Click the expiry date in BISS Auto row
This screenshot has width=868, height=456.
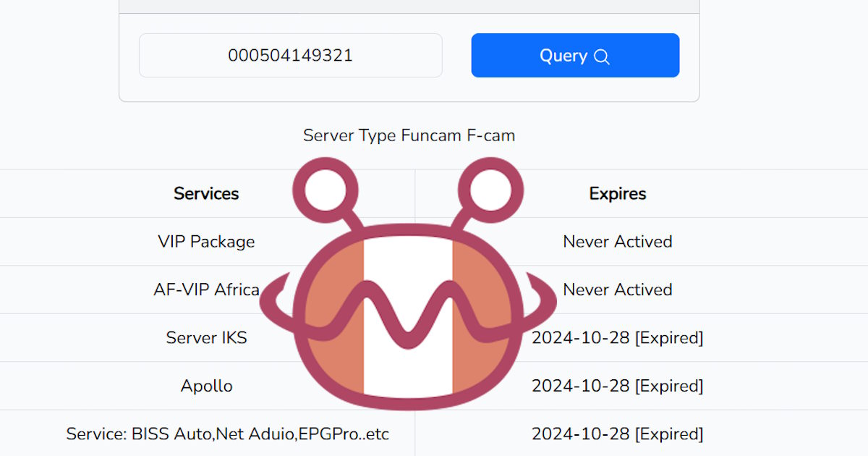[x=618, y=434]
